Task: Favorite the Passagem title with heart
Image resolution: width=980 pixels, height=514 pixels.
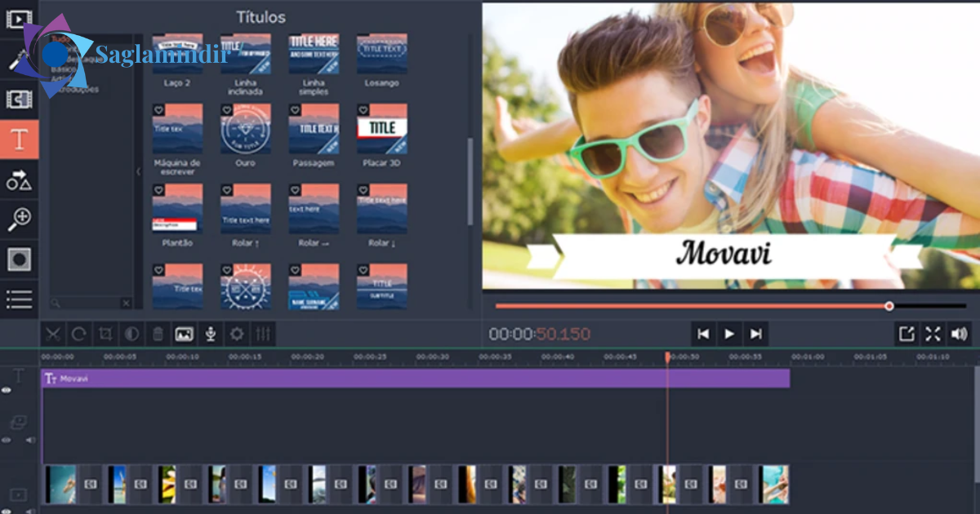Action: [x=295, y=109]
